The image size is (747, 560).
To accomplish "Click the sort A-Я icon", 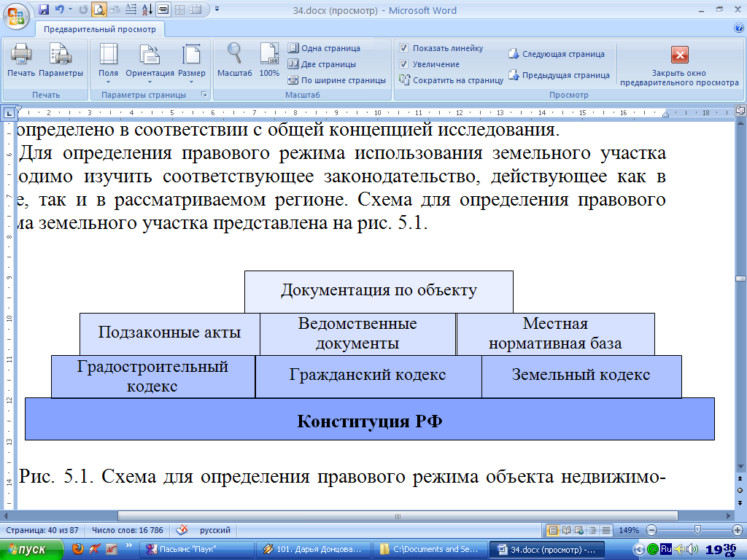I will [x=147, y=9].
